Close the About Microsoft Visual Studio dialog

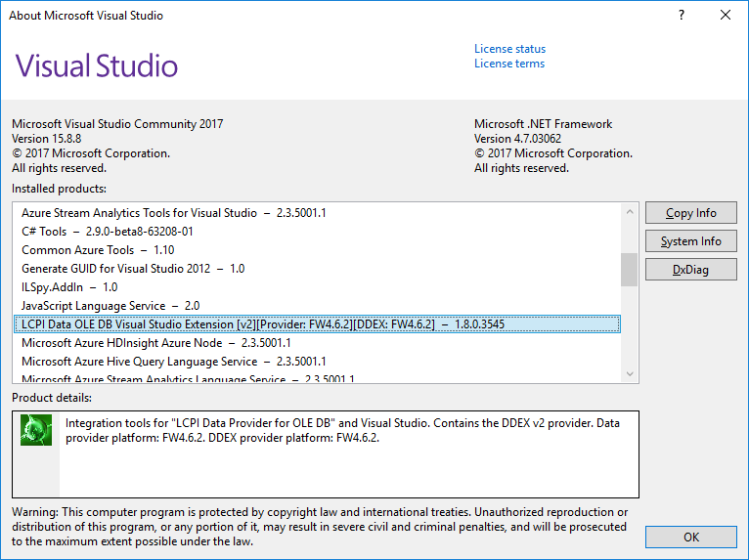click(x=726, y=16)
